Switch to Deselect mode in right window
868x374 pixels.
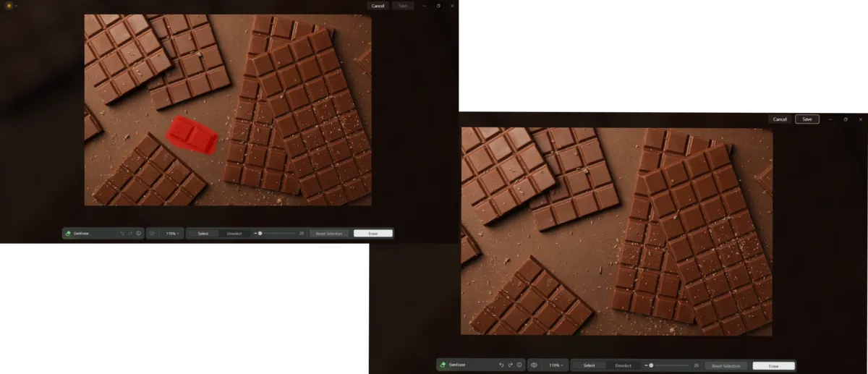pyautogui.click(x=624, y=365)
